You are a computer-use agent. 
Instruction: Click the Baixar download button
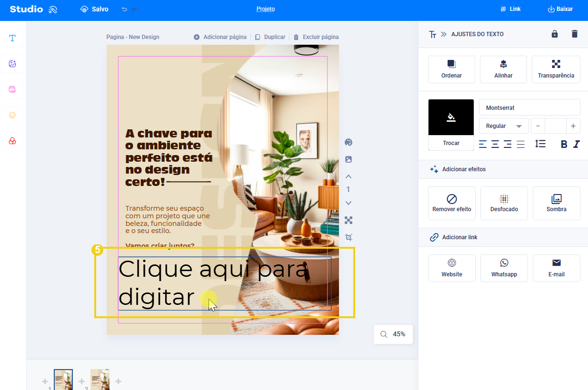tap(560, 9)
